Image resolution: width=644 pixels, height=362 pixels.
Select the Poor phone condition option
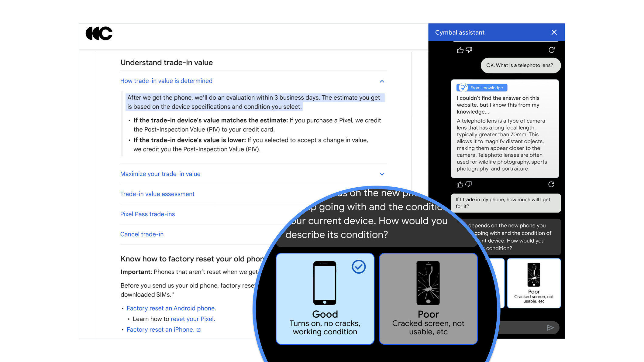428,299
